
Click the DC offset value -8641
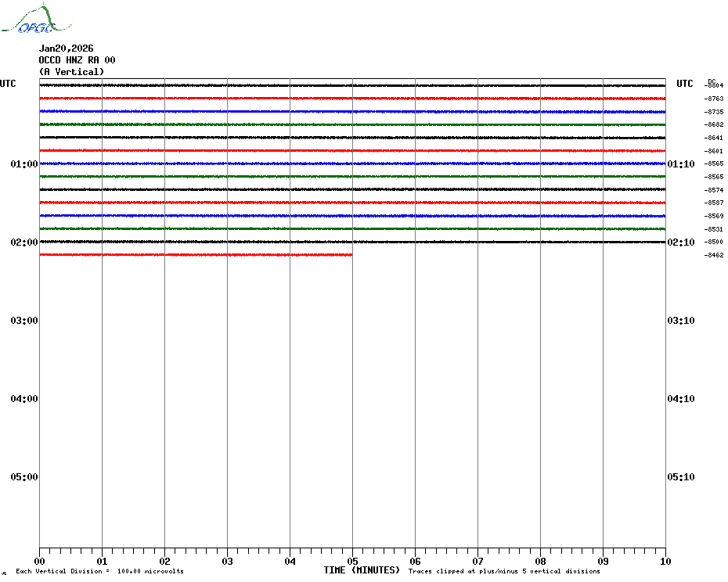[714, 138]
